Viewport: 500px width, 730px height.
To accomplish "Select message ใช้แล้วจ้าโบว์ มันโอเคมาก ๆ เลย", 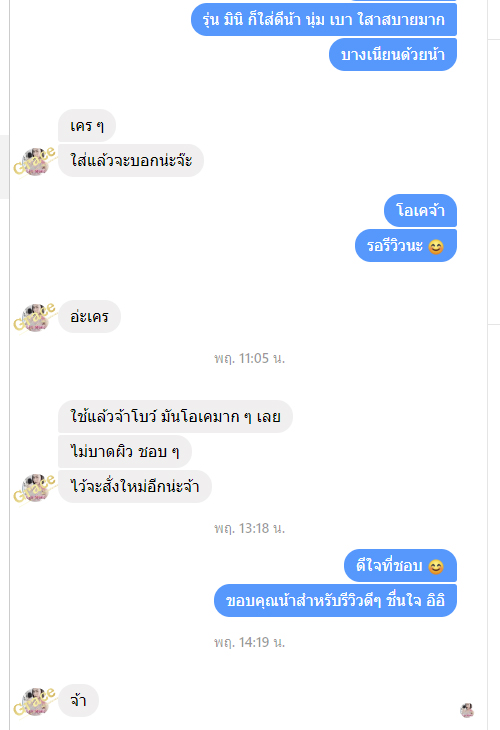I will (x=176, y=417).
